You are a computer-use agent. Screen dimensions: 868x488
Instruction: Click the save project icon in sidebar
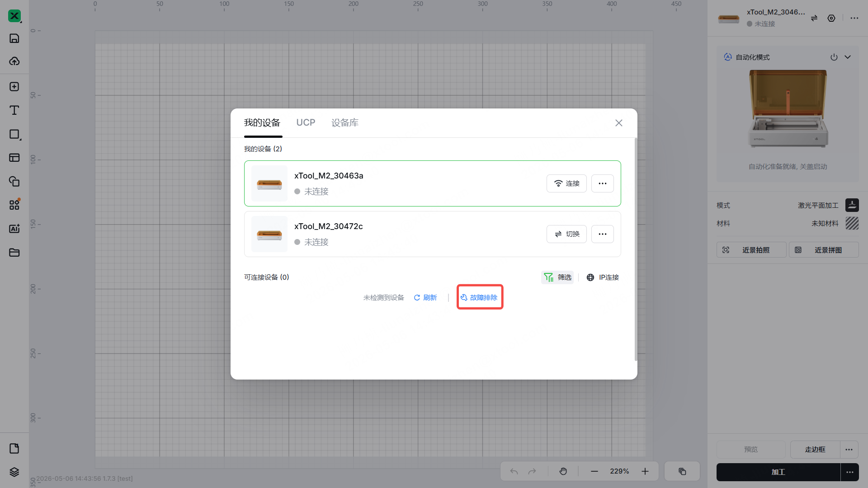(x=14, y=38)
